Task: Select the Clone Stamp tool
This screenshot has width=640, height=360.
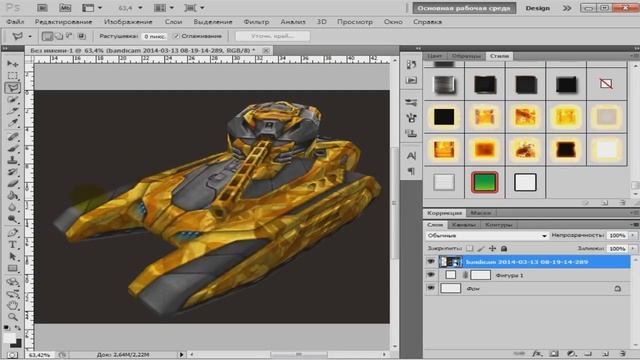Action: pyautogui.click(x=13, y=160)
